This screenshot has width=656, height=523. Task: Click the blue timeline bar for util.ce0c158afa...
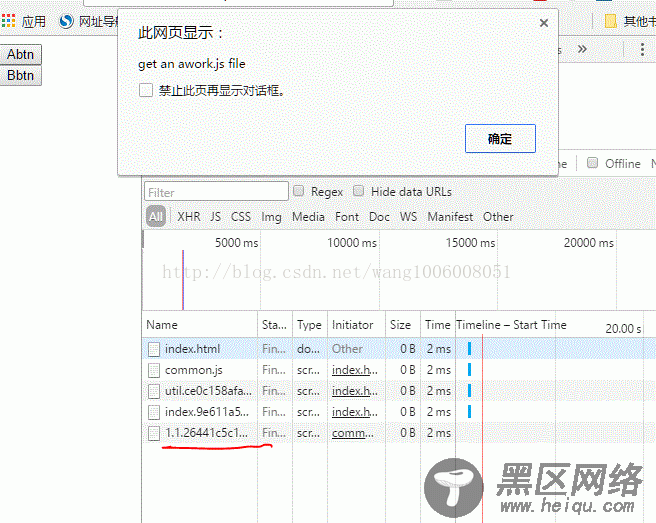click(469, 390)
